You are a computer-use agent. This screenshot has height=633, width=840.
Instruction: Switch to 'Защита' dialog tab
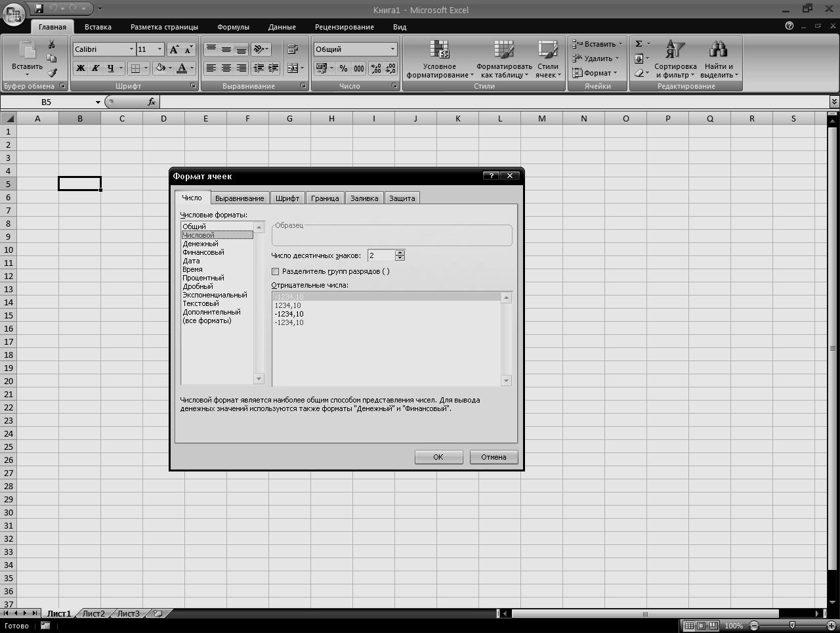click(x=402, y=198)
